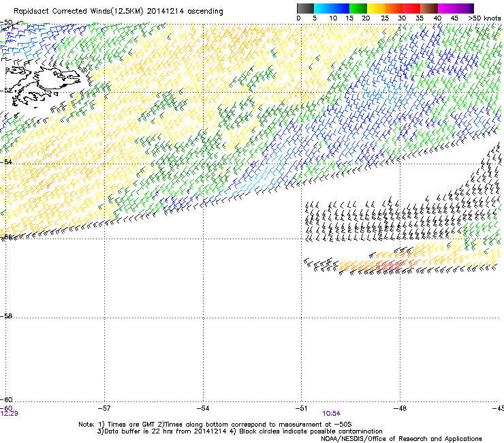504x443 pixels.
Task: Click the '>50 knots' legend label
Action: point(484,18)
